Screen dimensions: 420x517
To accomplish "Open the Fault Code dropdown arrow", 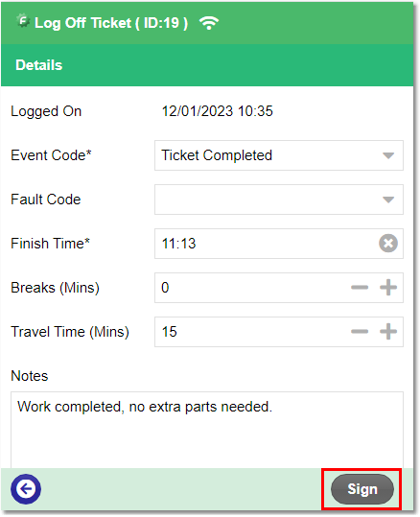I will click(388, 200).
